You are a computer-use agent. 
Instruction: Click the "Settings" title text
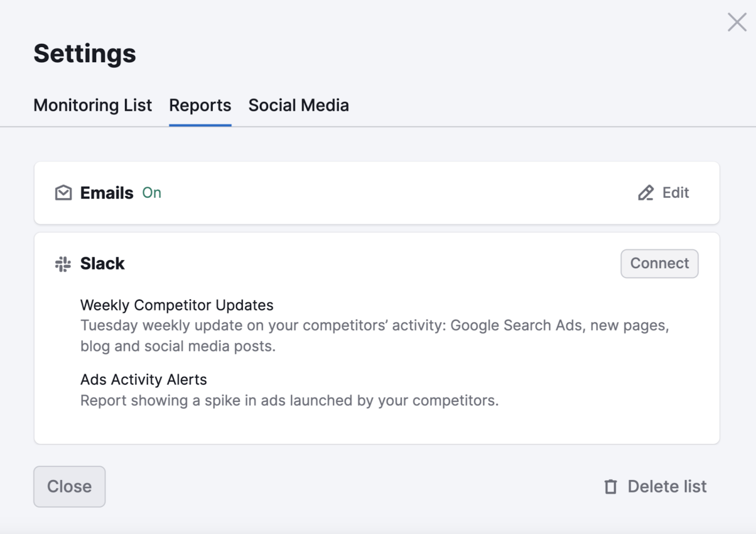85,53
